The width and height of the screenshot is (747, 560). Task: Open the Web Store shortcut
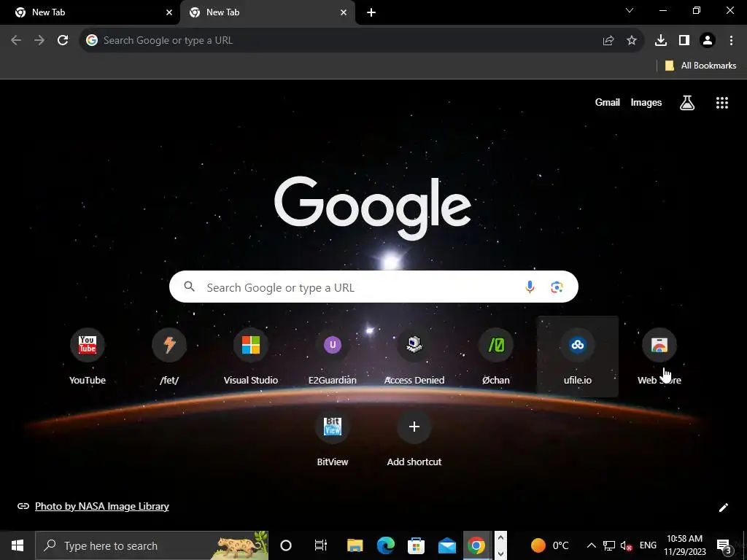[659, 356]
